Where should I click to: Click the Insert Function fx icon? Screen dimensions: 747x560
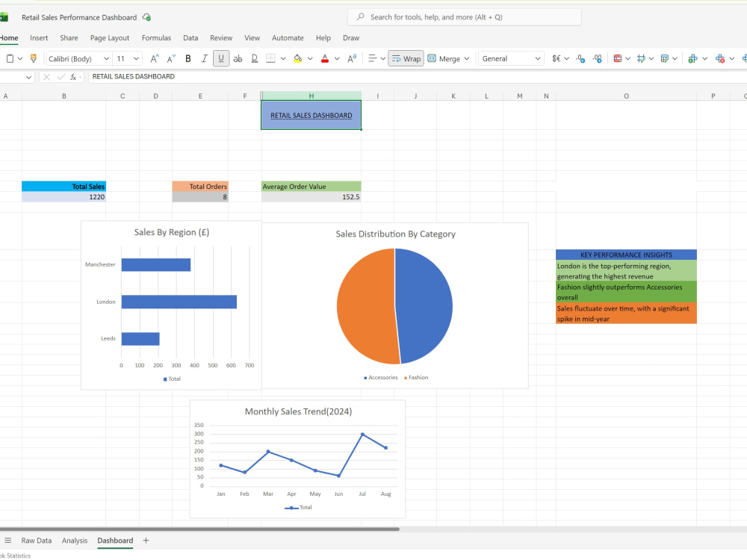pyautogui.click(x=73, y=77)
